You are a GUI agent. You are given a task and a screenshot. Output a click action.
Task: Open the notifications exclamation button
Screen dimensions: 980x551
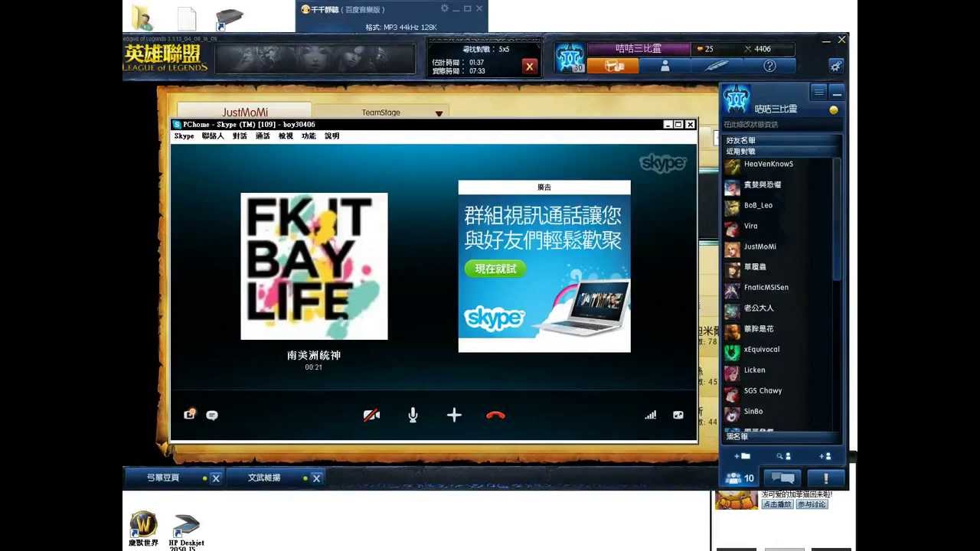tap(826, 478)
